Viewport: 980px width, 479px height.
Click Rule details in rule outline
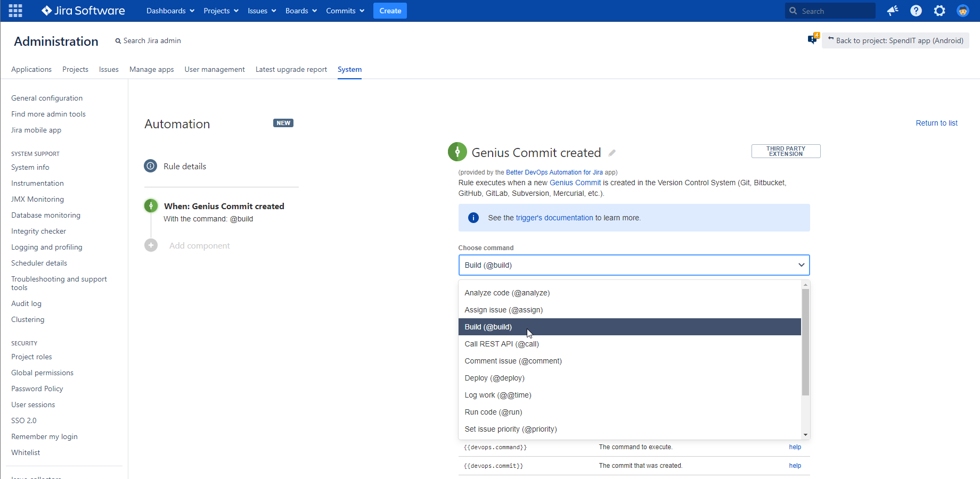(185, 166)
